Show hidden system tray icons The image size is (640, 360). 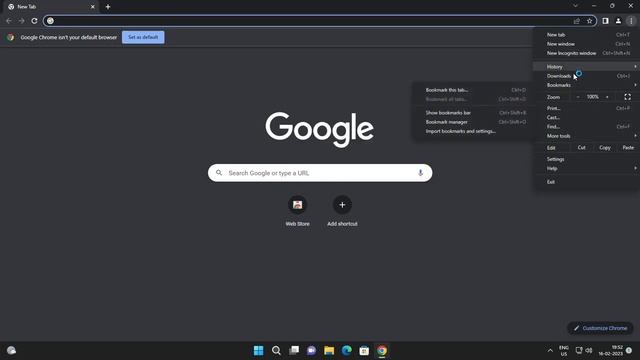[x=550, y=351]
